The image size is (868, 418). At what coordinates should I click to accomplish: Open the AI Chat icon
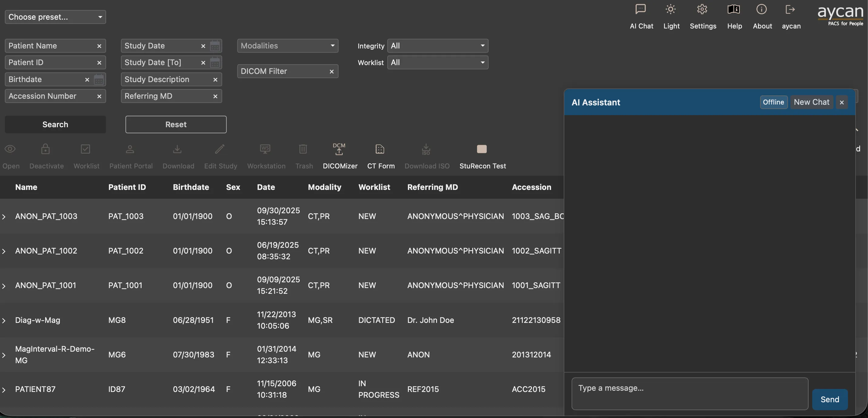tap(641, 9)
